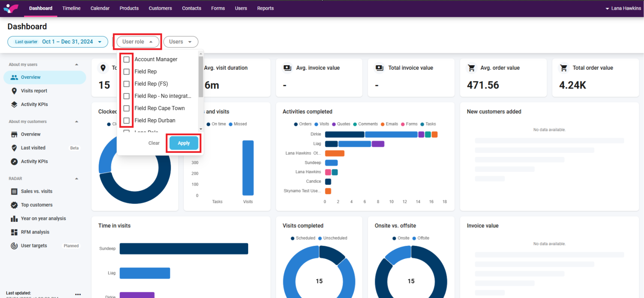Click the Top customers badge icon

[14, 205]
